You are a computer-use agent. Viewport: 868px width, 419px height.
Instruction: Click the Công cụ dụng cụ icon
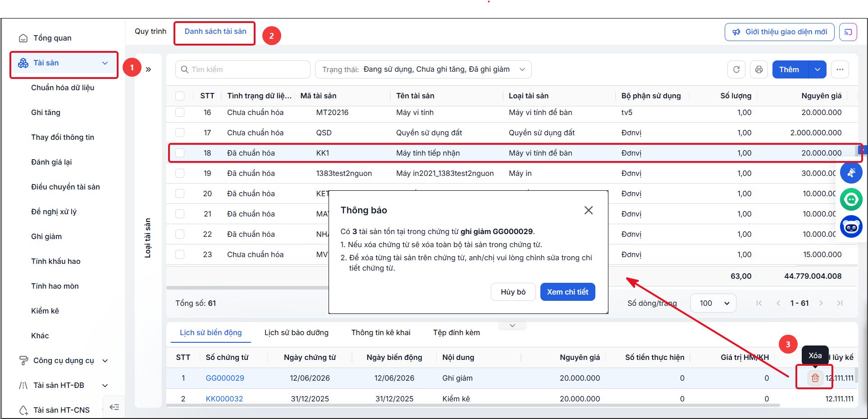tap(23, 361)
